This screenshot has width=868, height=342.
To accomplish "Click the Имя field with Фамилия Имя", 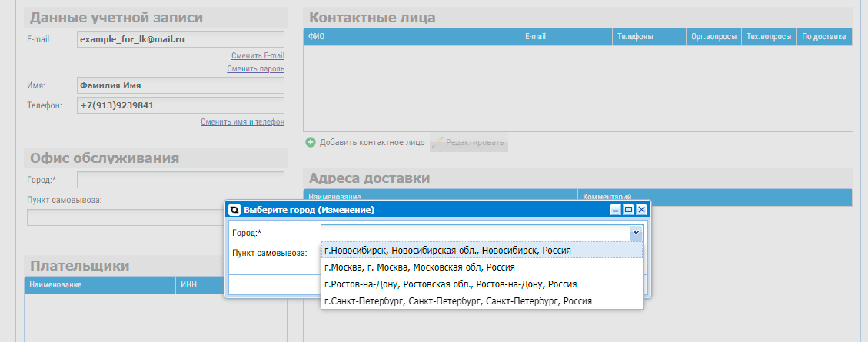I will 181,85.
